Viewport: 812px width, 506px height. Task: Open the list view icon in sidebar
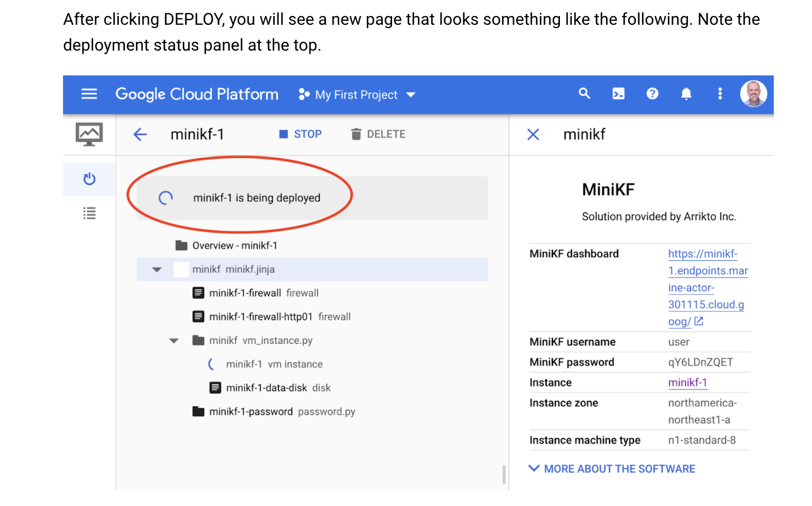(89, 213)
